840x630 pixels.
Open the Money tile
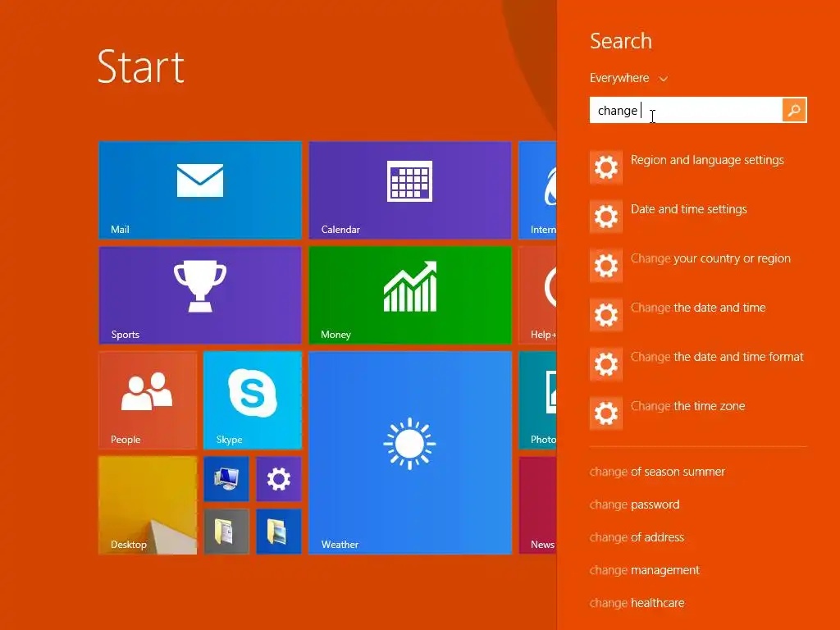[410, 295]
